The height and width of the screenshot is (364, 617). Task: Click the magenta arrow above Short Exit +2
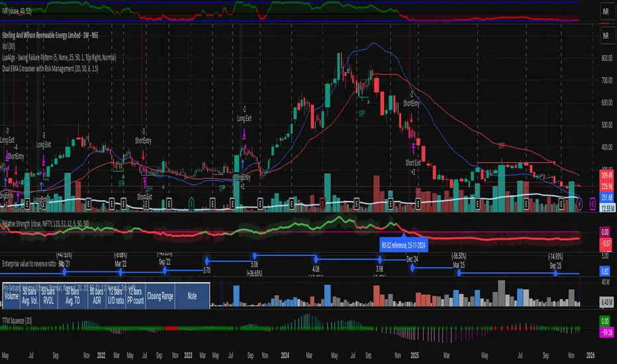413,149
